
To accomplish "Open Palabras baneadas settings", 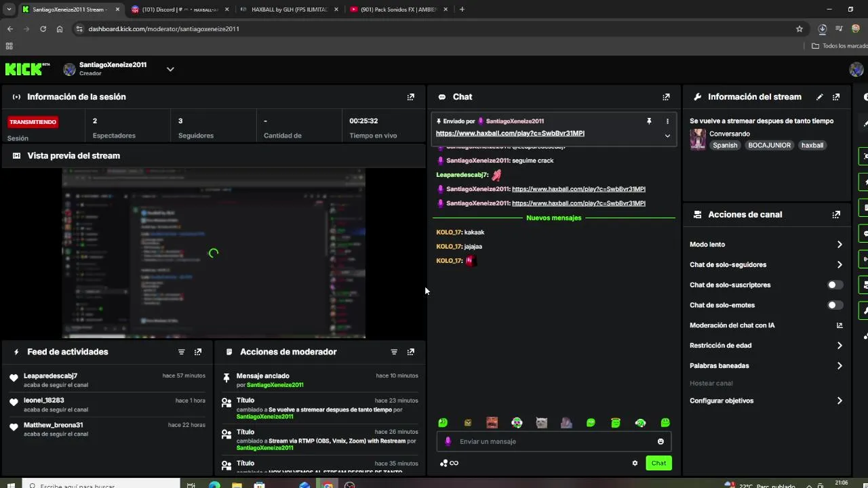I will coord(766,366).
